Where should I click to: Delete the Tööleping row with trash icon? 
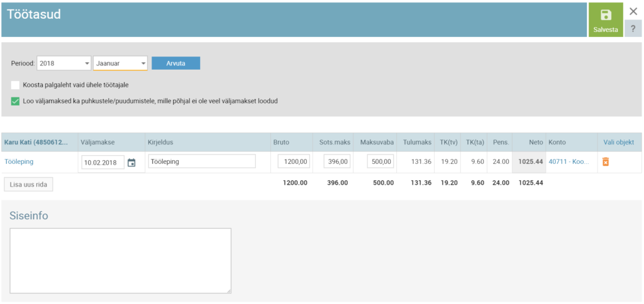click(x=606, y=162)
